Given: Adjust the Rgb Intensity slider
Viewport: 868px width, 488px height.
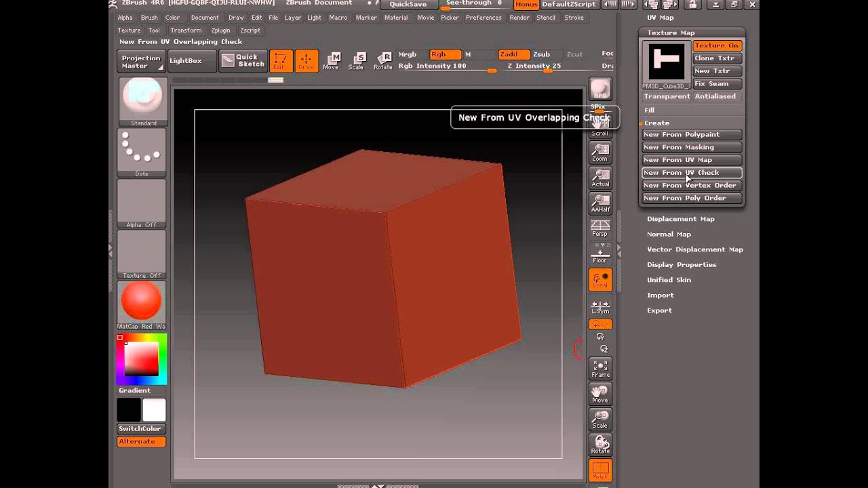Looking at the screenshot, I should point(448,66).
